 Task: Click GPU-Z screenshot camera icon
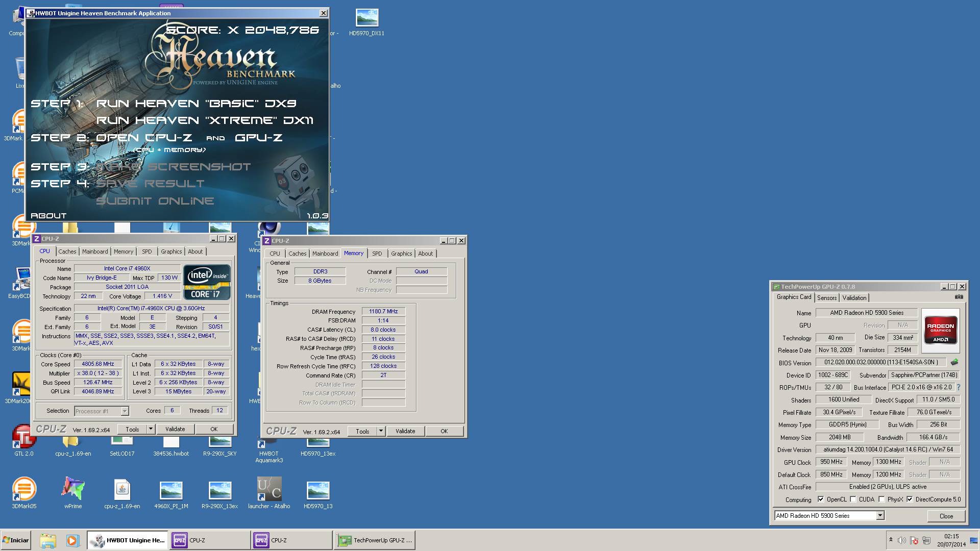pos(959,297)
